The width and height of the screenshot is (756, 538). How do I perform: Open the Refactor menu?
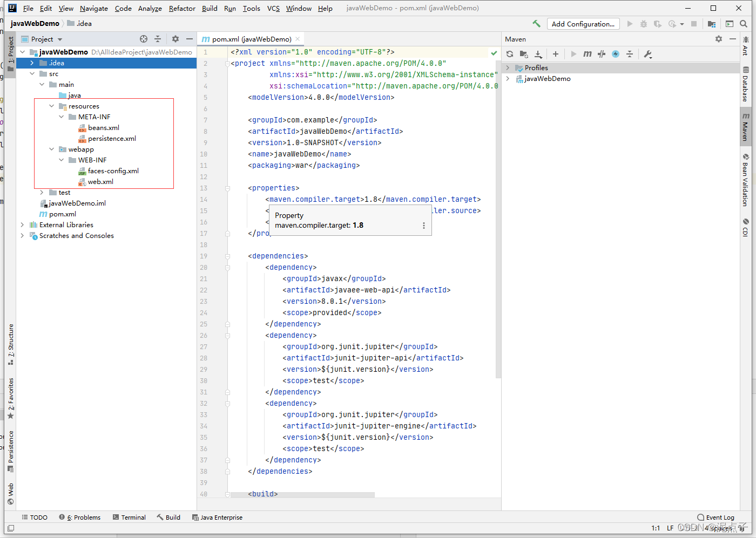(182, 8)
